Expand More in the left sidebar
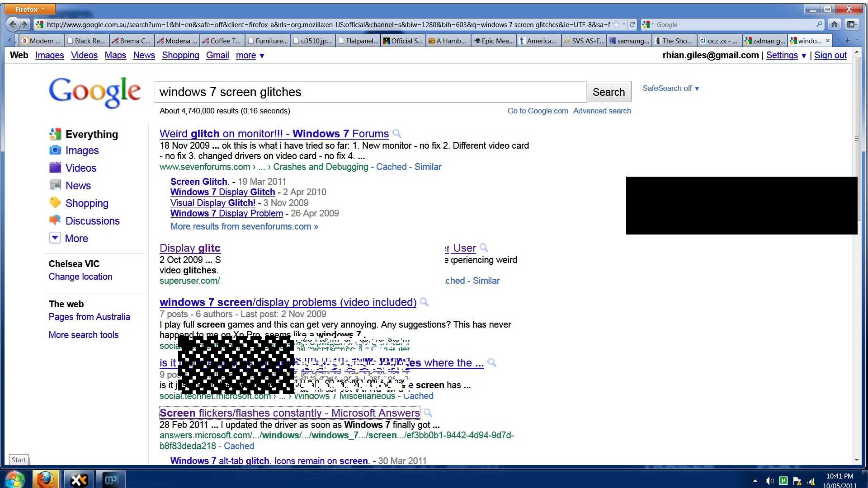This screenshot has height=488, width=868. [69, 238]
